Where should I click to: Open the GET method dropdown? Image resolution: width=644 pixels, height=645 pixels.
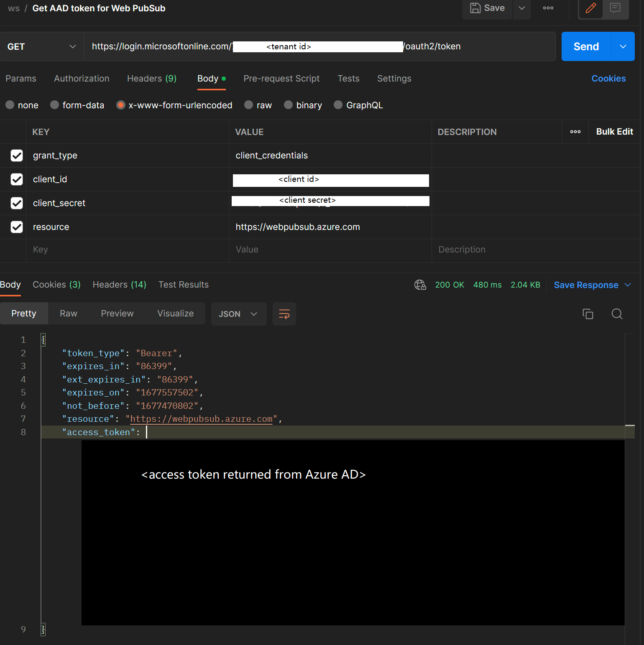42,46
